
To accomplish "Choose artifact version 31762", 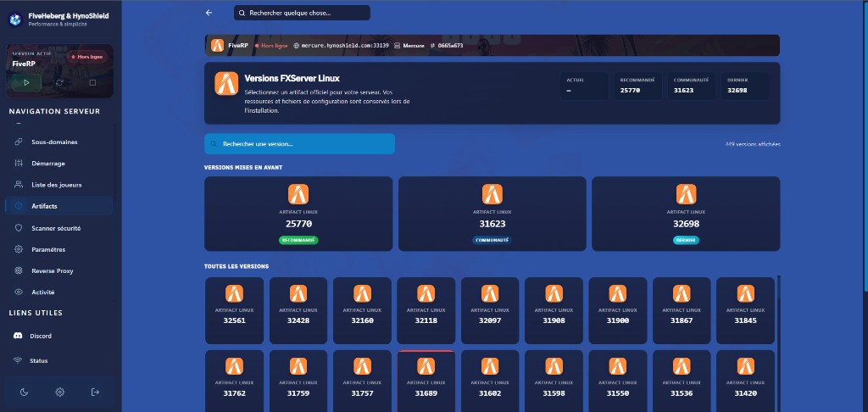I will 234,381.
